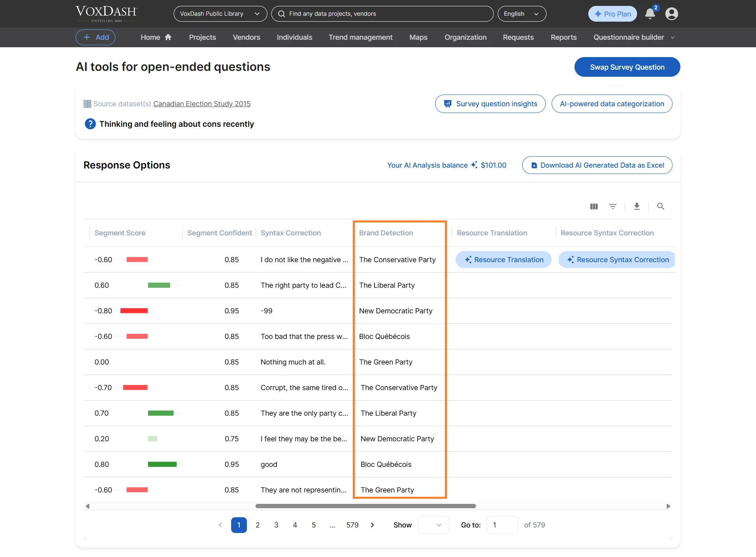This screenshot has width=756, height=557.
Task: Go to page 5
Action: [313, 525]
